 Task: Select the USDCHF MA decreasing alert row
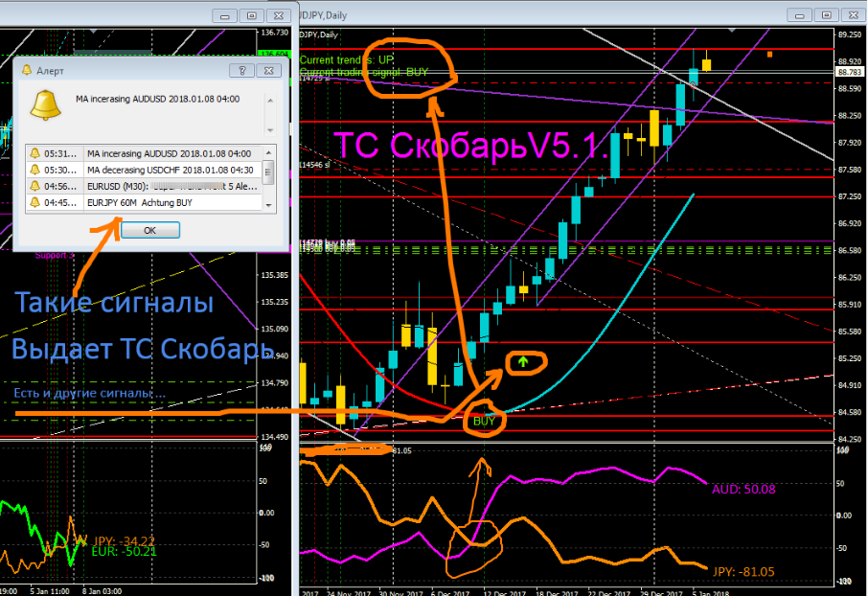(144, 170)
